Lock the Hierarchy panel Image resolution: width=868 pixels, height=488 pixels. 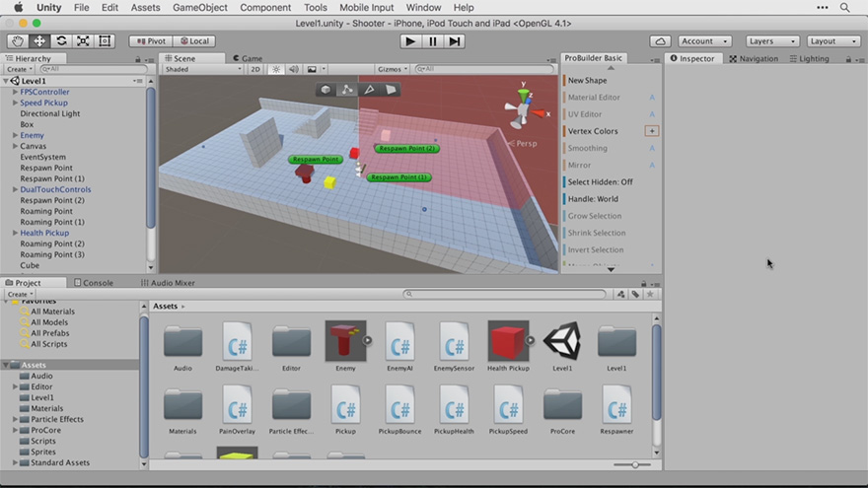tap(138, 59)
